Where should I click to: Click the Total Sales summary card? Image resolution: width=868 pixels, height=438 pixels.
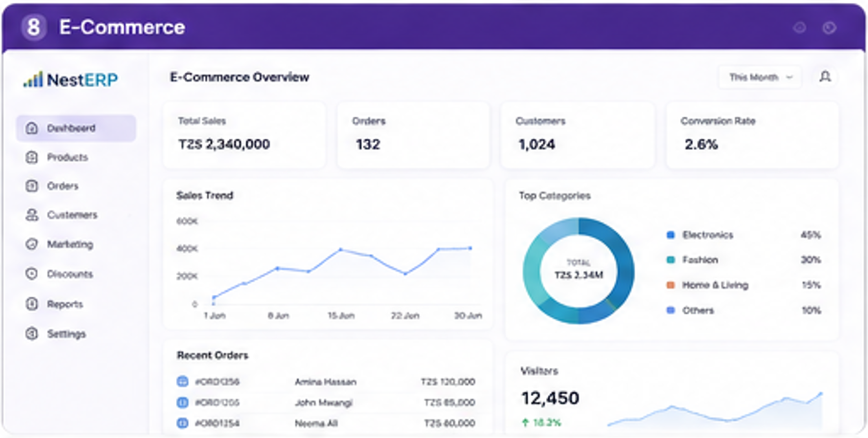pyautogui.click(x=244, y=135)
